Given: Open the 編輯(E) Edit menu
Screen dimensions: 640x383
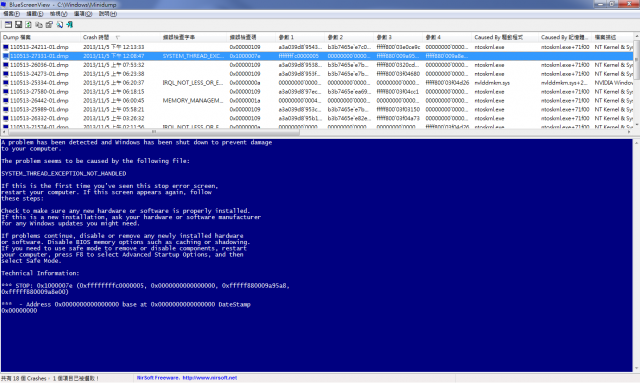Looking at the screenshot, I should (x=35, y=14).
